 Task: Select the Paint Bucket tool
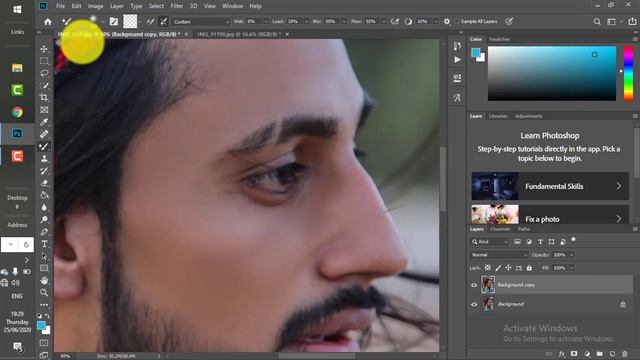[x=44, y=195]
